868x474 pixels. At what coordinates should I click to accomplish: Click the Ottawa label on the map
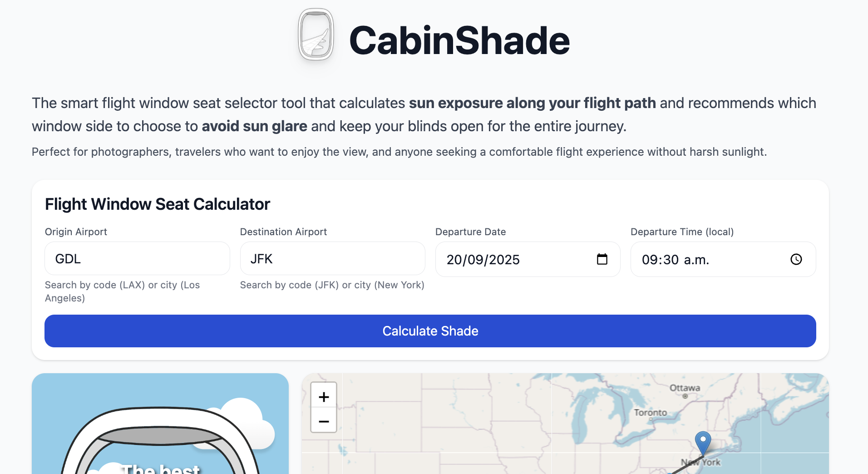(685, 388)
